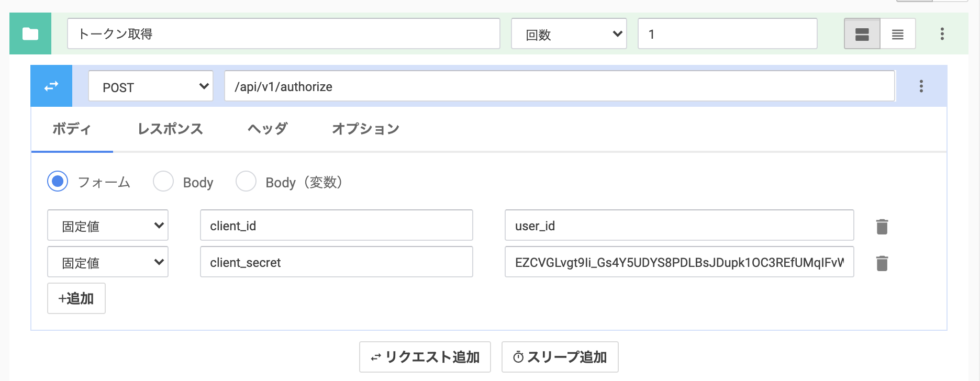Click the green folder icon of トークン取得 group
980x381 pixels.
30,34
